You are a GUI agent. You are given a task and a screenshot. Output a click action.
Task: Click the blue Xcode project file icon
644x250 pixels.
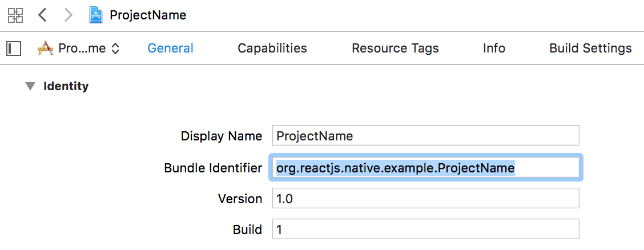click(96, 15)
